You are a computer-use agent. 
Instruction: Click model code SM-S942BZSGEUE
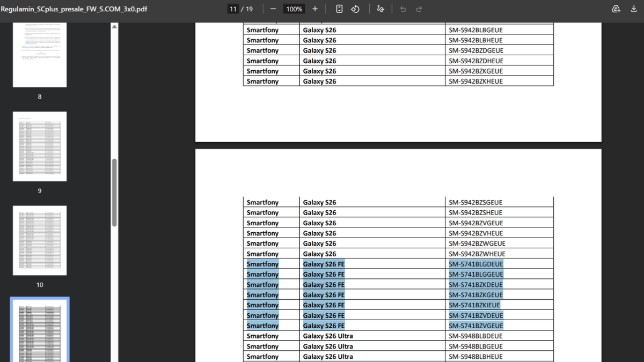coord(475,203)
